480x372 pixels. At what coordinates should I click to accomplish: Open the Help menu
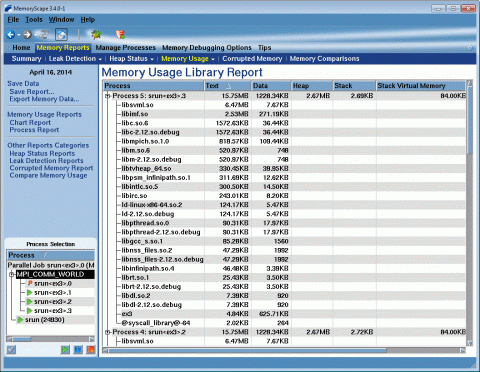pyautogui.click(x=88, y=20)
